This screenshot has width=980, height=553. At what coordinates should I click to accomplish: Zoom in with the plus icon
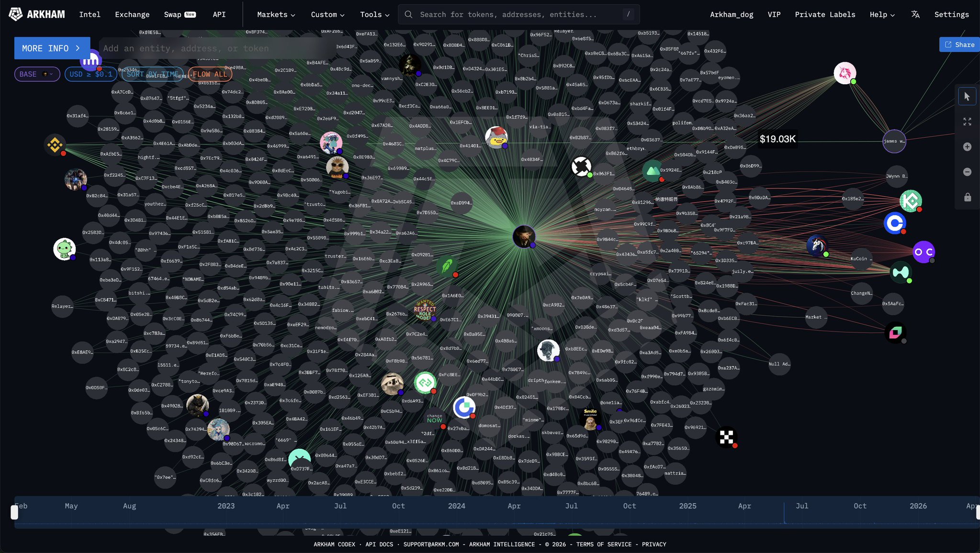click(967, 147)
